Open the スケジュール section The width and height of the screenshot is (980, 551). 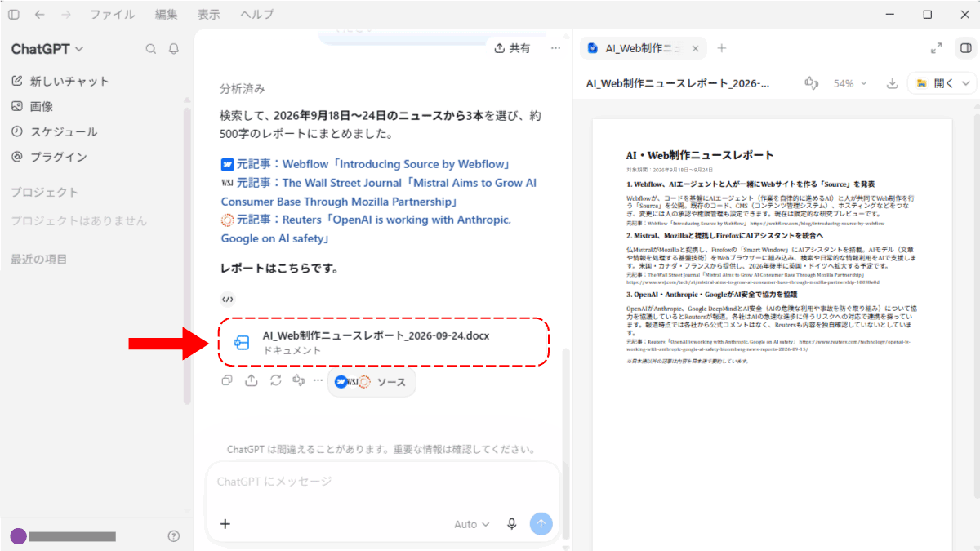(x=54, y=131)
